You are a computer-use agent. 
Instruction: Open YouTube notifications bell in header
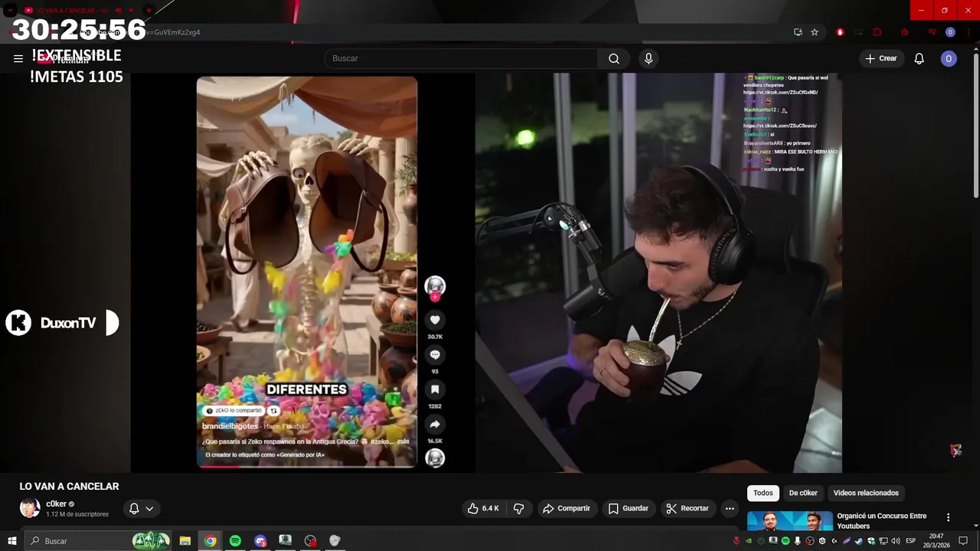(x=920, y=59)
